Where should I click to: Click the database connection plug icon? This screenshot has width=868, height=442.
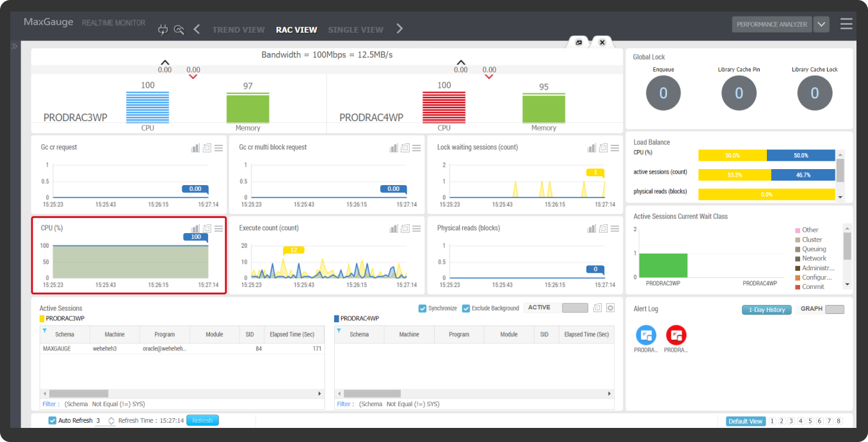tap(163, 29)
